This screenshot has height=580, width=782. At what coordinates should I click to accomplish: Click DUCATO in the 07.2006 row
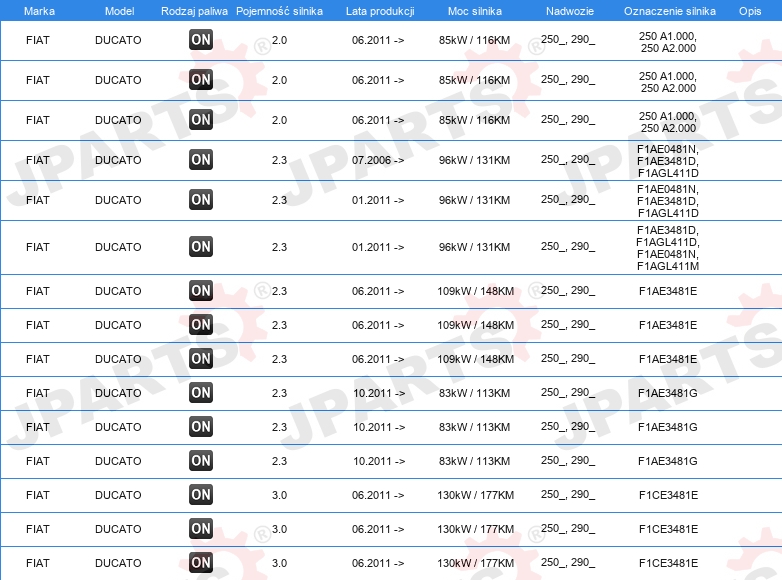118,160
